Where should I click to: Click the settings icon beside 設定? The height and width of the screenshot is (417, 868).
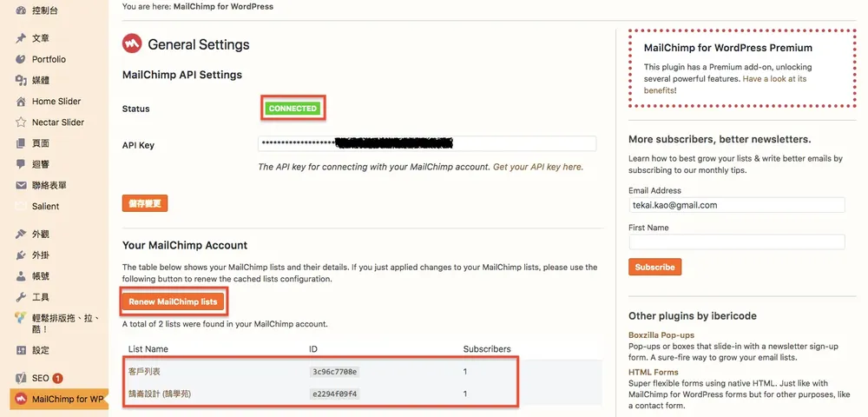[21, 351]
